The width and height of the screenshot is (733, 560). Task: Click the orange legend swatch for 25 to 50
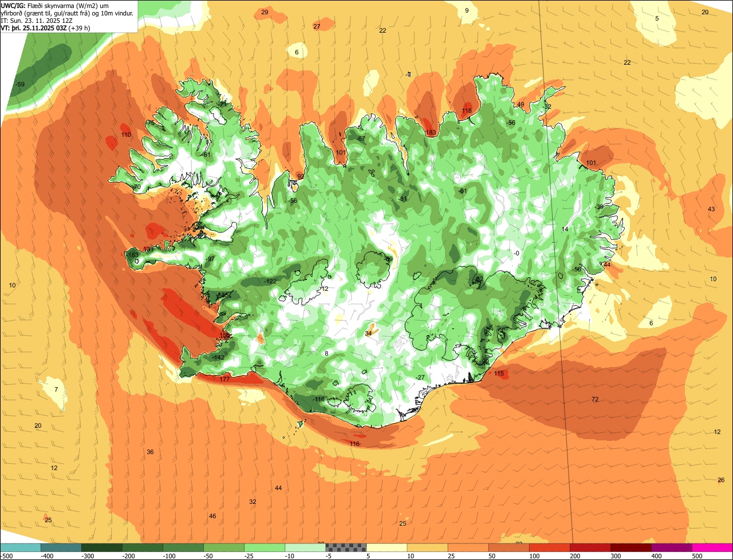[468, 547]
